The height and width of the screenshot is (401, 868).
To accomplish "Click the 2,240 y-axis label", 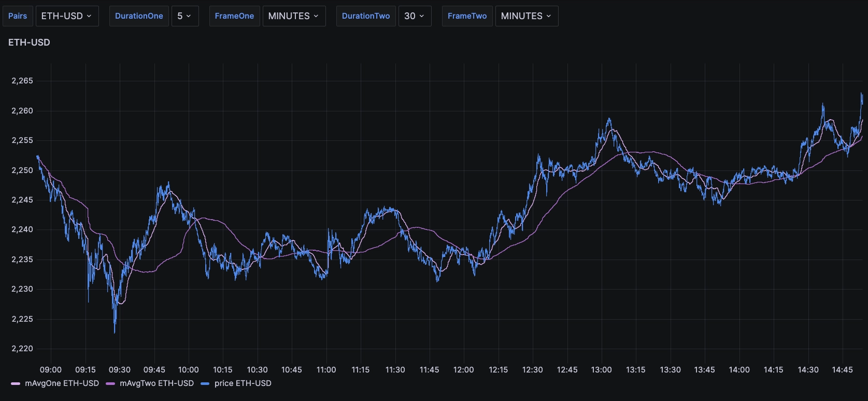I will (x=22, y=230).
